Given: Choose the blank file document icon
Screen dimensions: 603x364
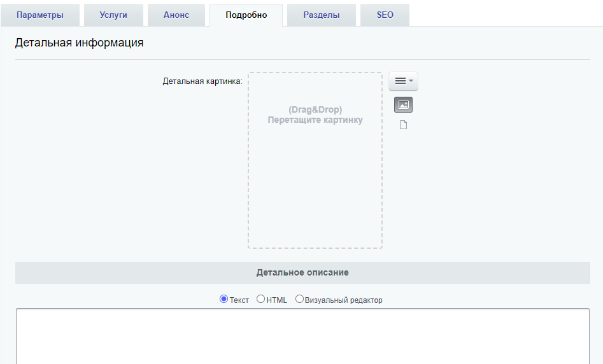Looking at the screenshot, I should click(x=403, y=125).
